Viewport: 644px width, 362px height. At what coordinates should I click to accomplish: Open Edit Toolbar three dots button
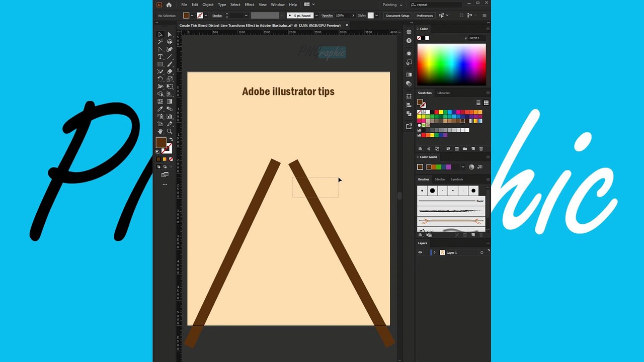coord(165,185)
